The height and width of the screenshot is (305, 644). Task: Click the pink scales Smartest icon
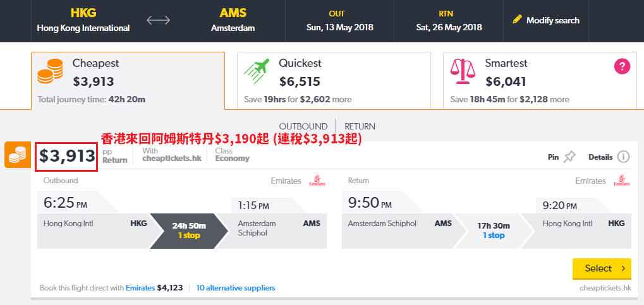tap(463, 71)
